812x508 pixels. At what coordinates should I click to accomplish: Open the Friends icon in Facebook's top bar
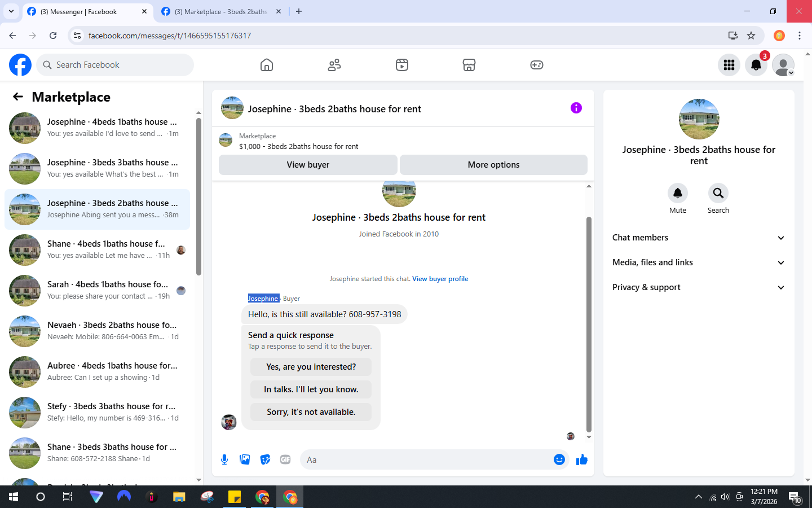pyautogui.click(x=334, y=65)
